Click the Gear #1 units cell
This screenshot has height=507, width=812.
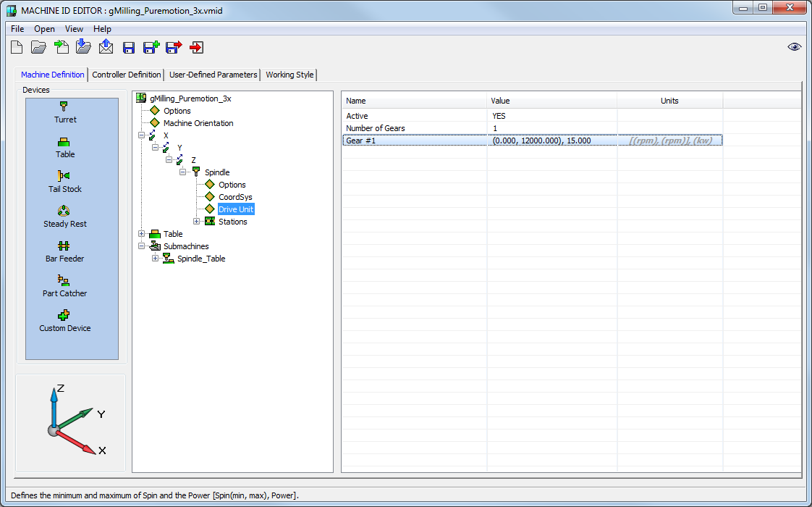669,141
